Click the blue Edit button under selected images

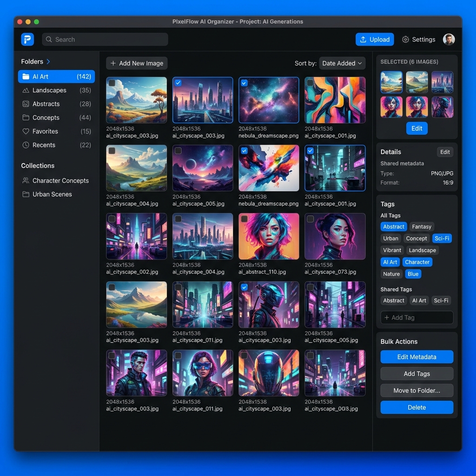417,128
